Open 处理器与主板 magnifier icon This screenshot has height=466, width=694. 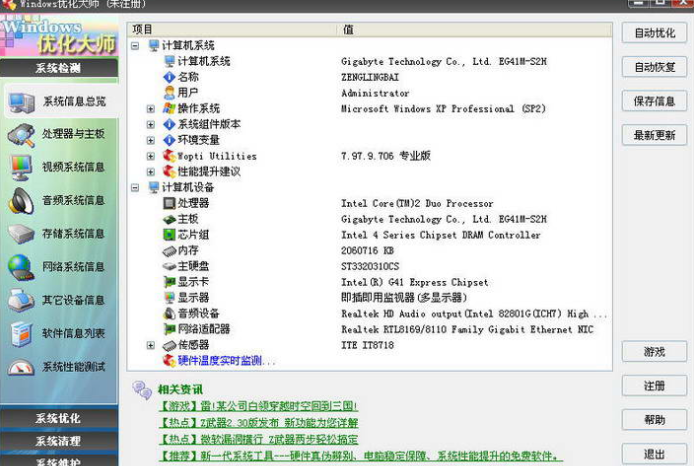[21, 135]
